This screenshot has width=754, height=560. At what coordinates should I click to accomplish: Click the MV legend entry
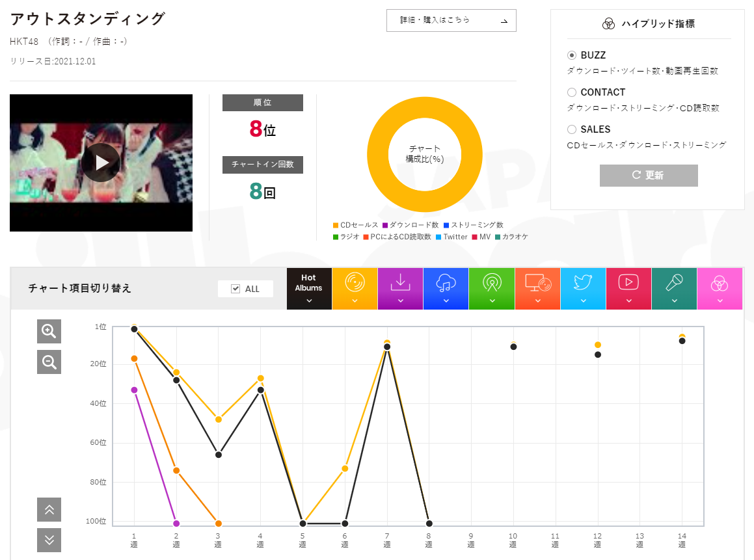tap(481, 237)
